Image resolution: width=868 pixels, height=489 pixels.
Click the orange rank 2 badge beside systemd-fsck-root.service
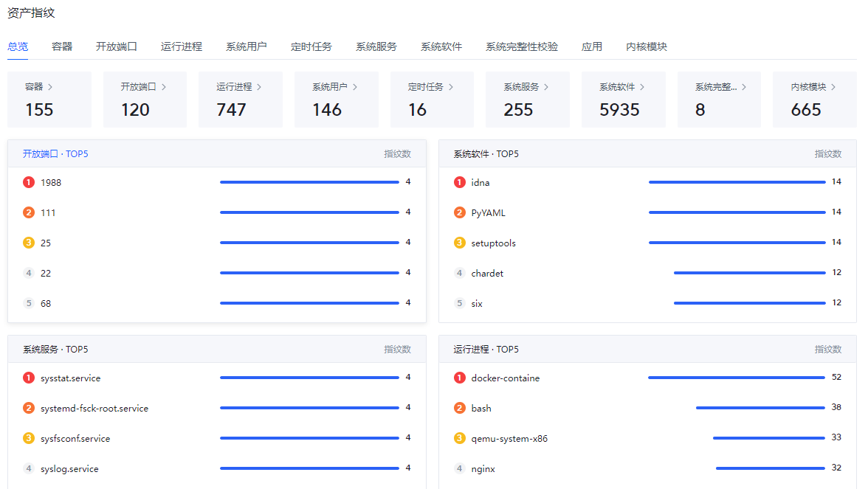coord(29,408)
